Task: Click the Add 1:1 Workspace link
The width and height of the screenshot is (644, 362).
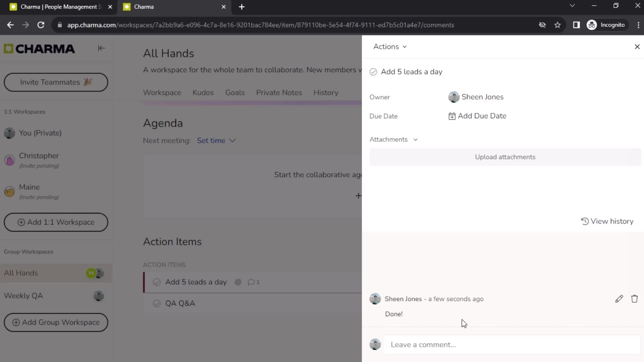Action: coord(56,222)
